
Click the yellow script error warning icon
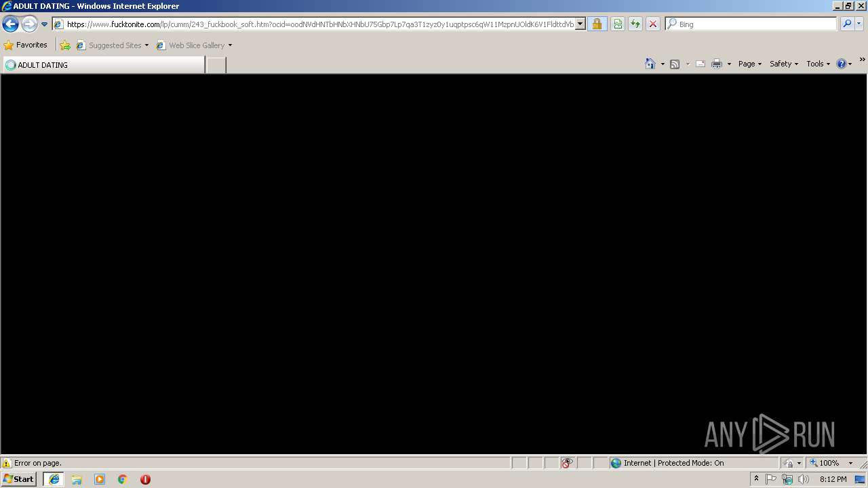coord(7,463)
